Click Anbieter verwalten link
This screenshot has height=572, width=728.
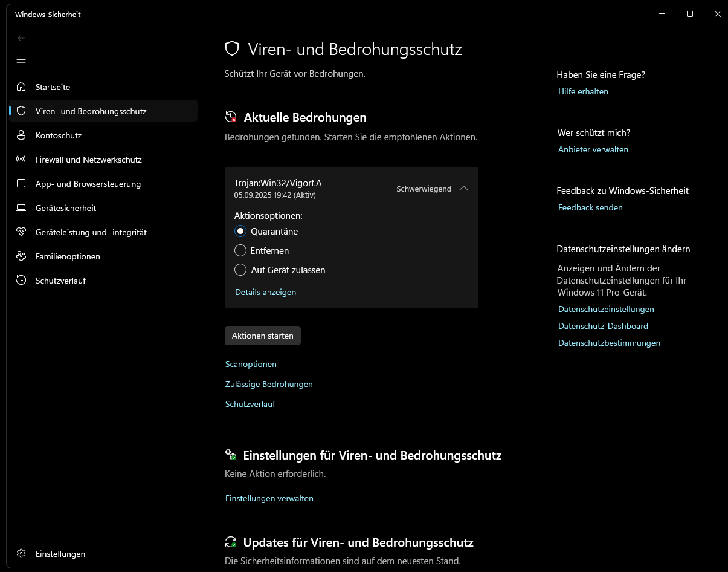tap(593, 149)
